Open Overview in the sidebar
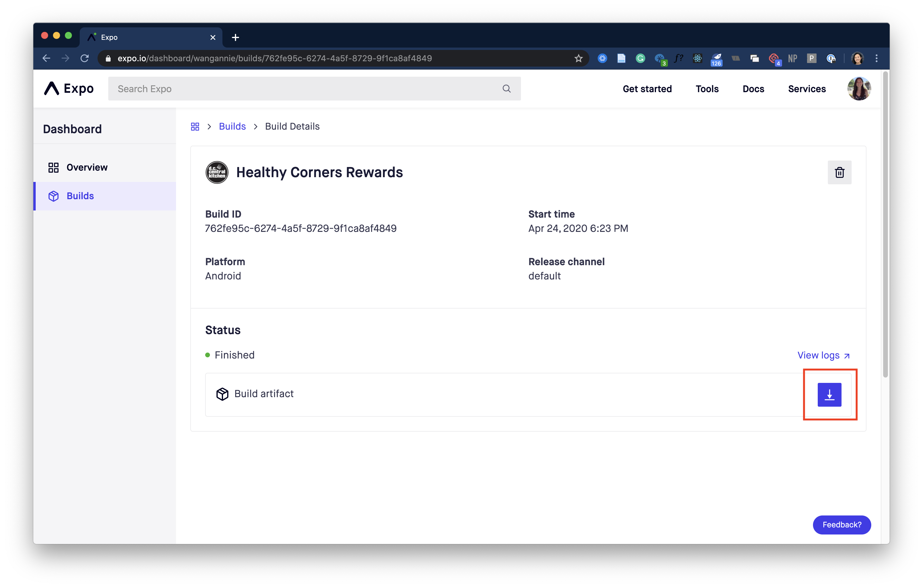The width and height of the screenshot is (923, 588). (105, 167)
